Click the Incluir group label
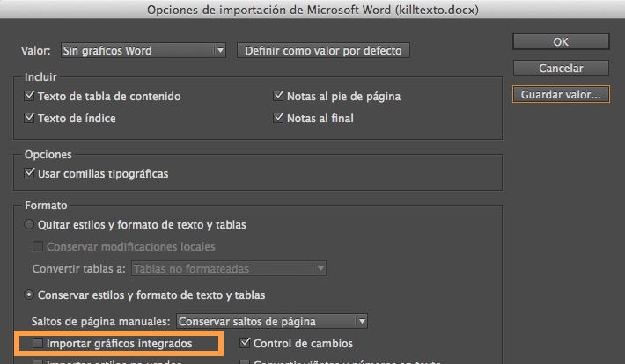Screen dimensions: 625x364 [40, 76]
